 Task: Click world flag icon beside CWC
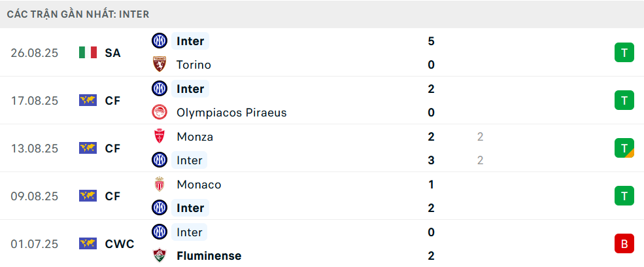click(x=88, y=244)
